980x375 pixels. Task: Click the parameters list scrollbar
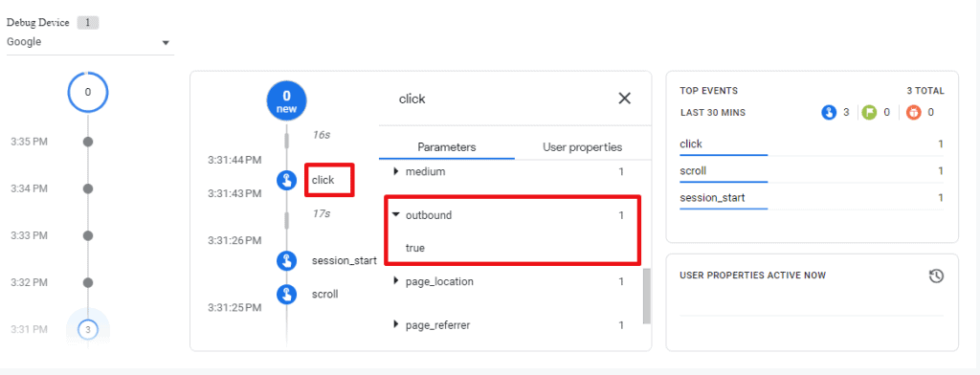coord(647,297)
